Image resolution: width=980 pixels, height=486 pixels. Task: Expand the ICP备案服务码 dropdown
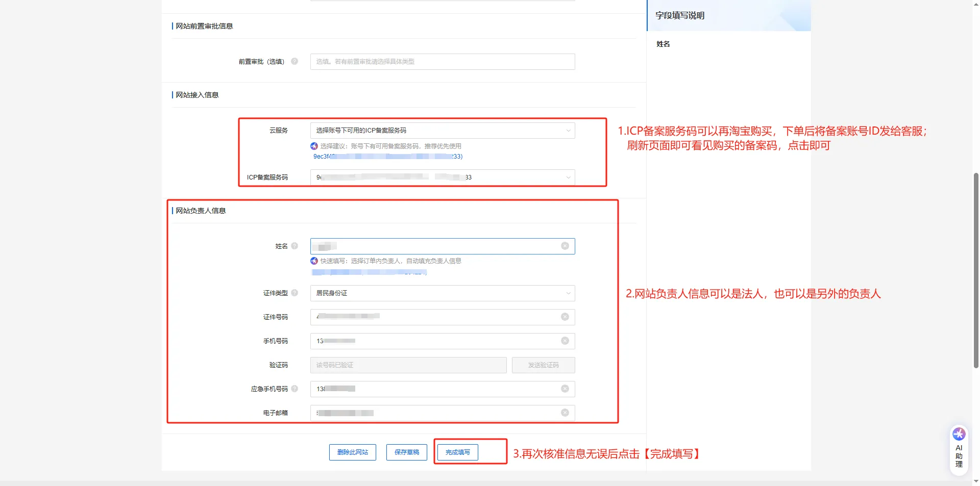(442, 177)
